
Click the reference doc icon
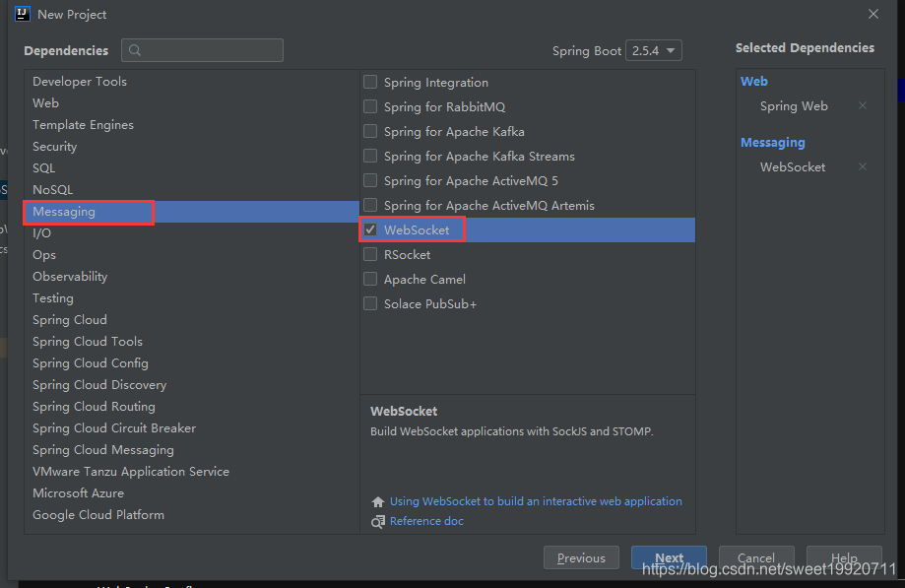378,522
